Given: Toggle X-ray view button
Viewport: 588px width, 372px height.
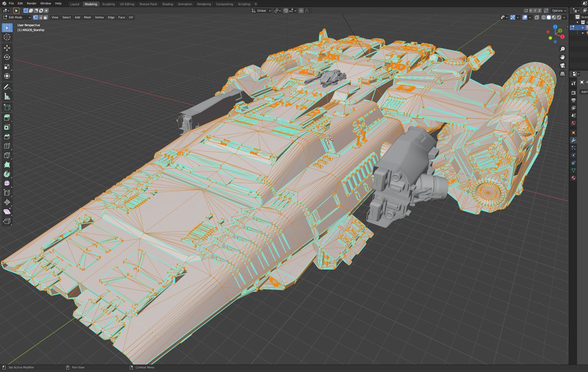Looking at the screenshot, I should tap(537, 17).
